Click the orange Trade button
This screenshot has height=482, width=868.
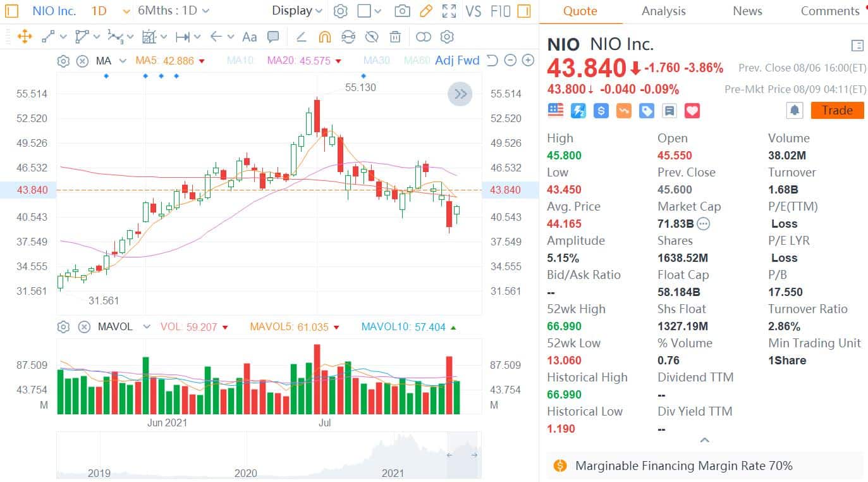(x=836, y=110)
